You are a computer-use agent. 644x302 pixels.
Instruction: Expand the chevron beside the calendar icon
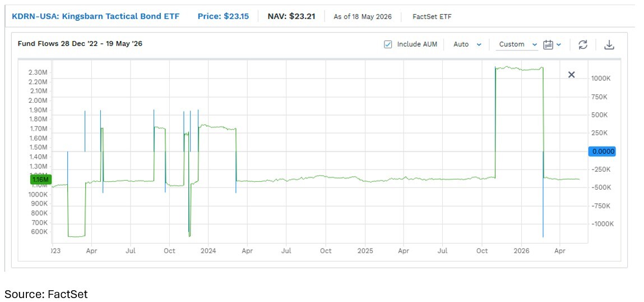[559, 44]
